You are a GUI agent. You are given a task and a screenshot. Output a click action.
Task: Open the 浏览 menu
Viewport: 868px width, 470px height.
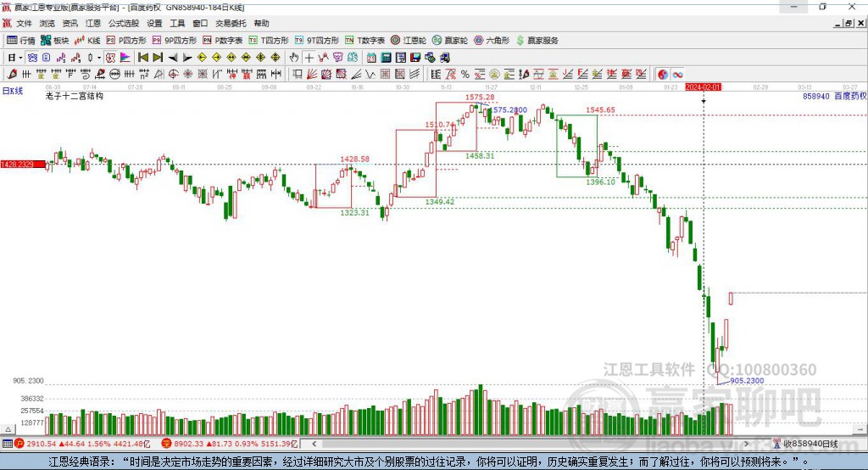[47, 23]
